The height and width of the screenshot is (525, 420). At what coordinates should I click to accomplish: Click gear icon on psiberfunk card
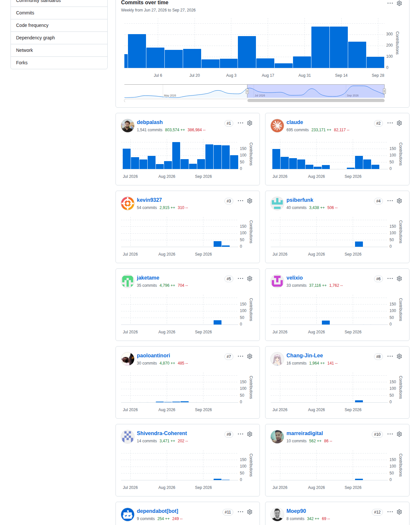tap(399, 201)
